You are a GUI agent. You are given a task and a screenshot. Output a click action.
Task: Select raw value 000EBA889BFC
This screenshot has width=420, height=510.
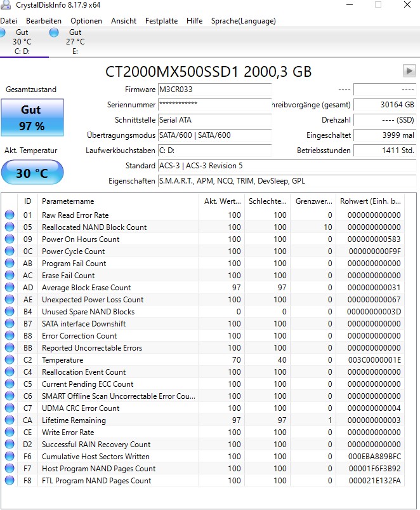click(x=374, y=457)
